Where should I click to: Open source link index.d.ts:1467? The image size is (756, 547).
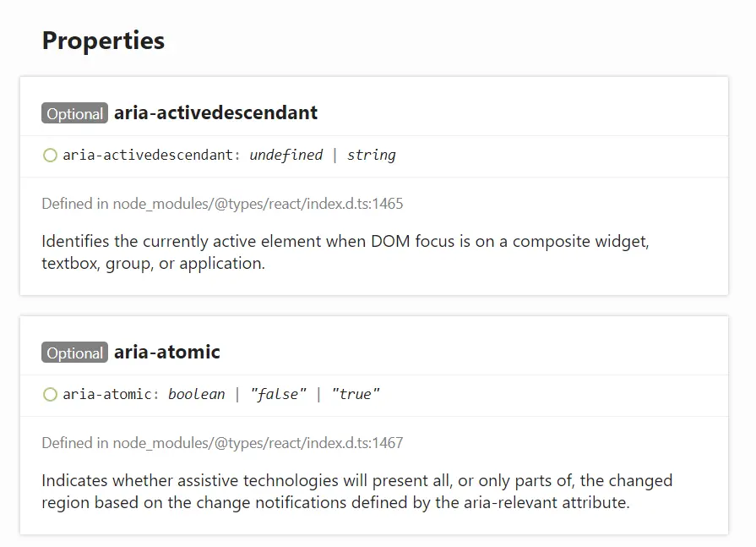258,443
